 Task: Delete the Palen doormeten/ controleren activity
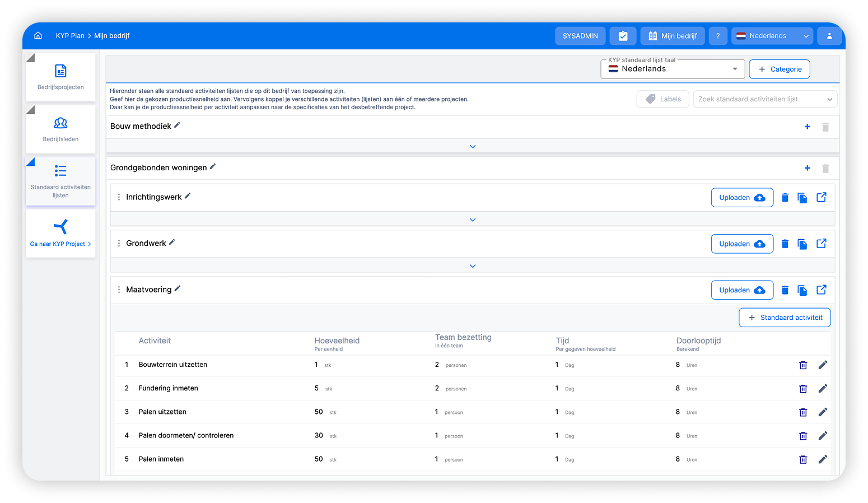(803, 436)
